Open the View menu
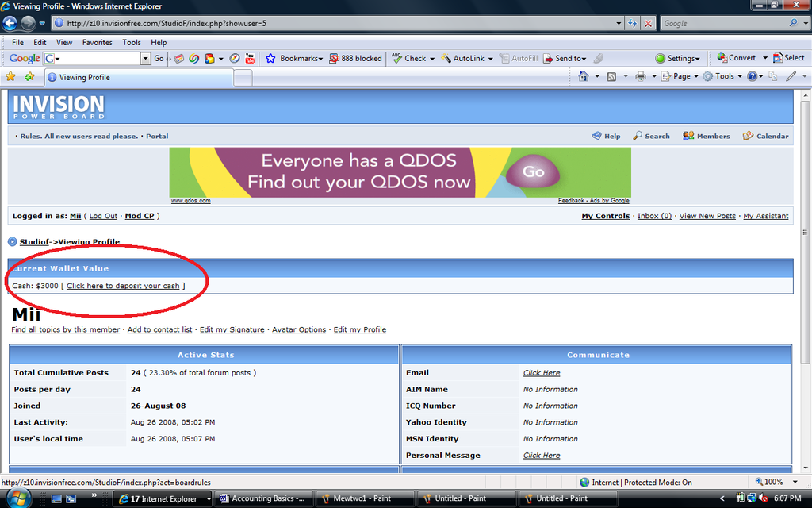The image size is (812, 508). [x=64, y=42]
